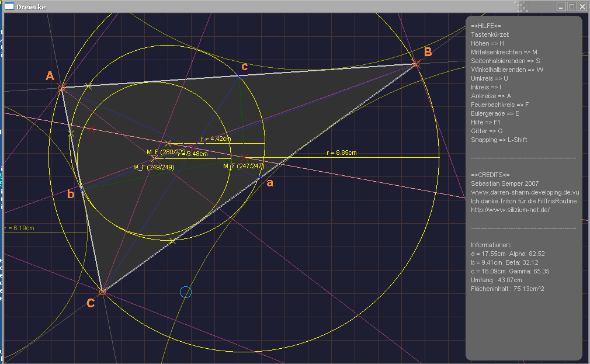590x364 pixels.
Task: Click the 'r = 8.85cm' radius label
Action: pyautogui.click(x=341, y=152)
